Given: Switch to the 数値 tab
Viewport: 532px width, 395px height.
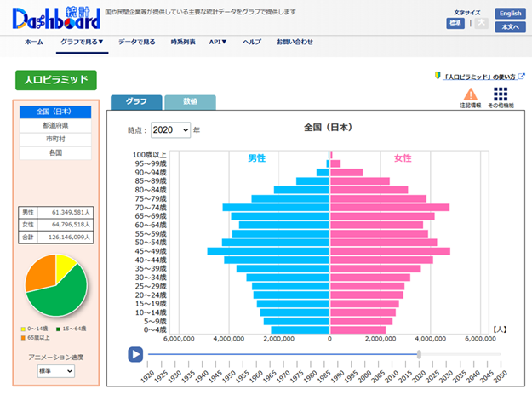Looking at the screenshot, I should pyautogui.click(x=190, y=101).
